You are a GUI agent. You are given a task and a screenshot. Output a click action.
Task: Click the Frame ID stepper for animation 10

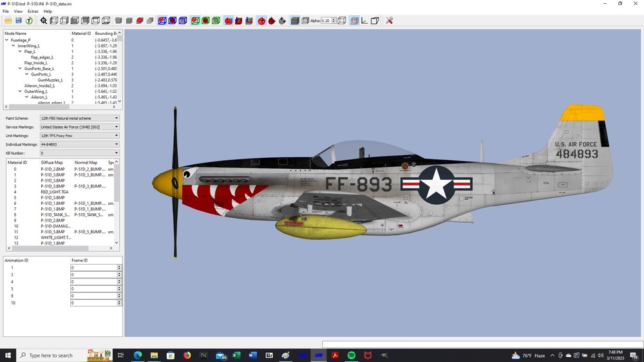(119, 303)
